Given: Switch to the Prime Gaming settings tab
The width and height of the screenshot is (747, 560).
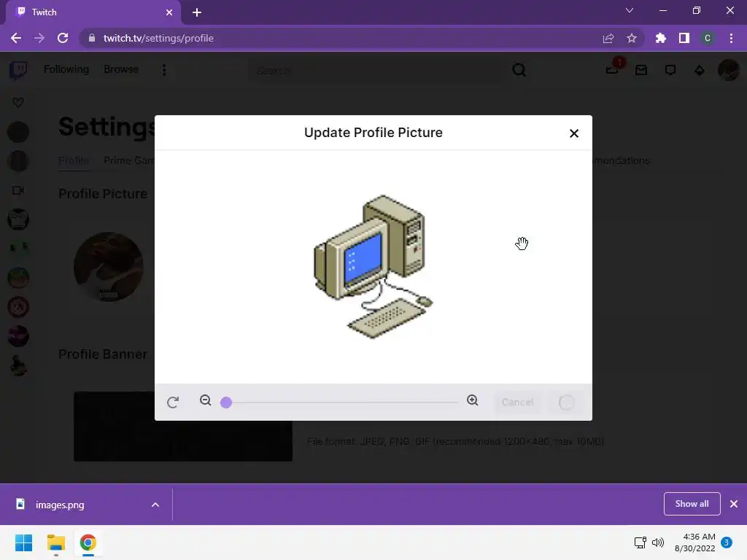Looking at the screenshot, I should click(x=129, y=160).
